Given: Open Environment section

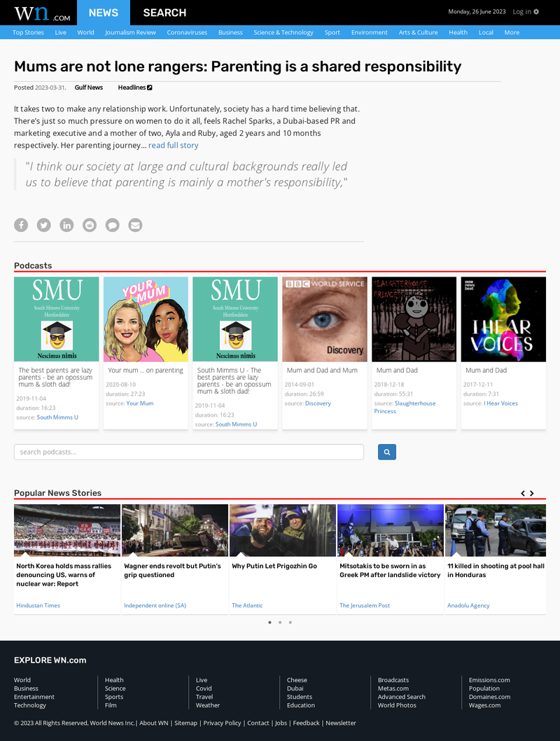Looking at the screenshot, I should click(369, 33).
